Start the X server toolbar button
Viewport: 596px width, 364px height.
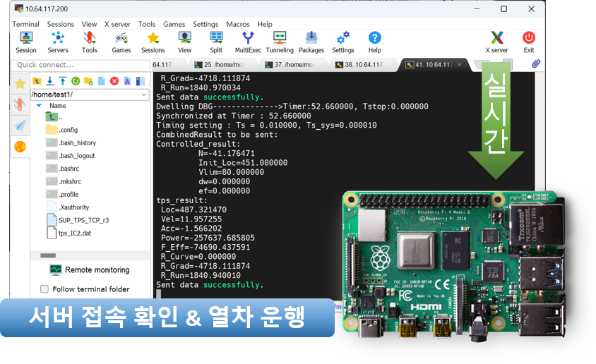click(x=496, y=42)
